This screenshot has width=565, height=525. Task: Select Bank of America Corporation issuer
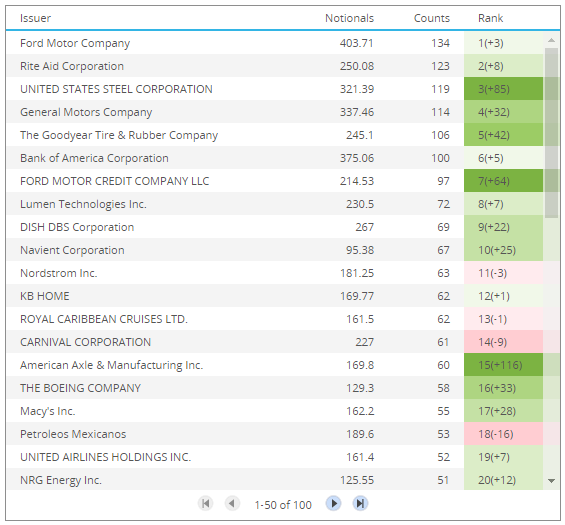point(94,158)
